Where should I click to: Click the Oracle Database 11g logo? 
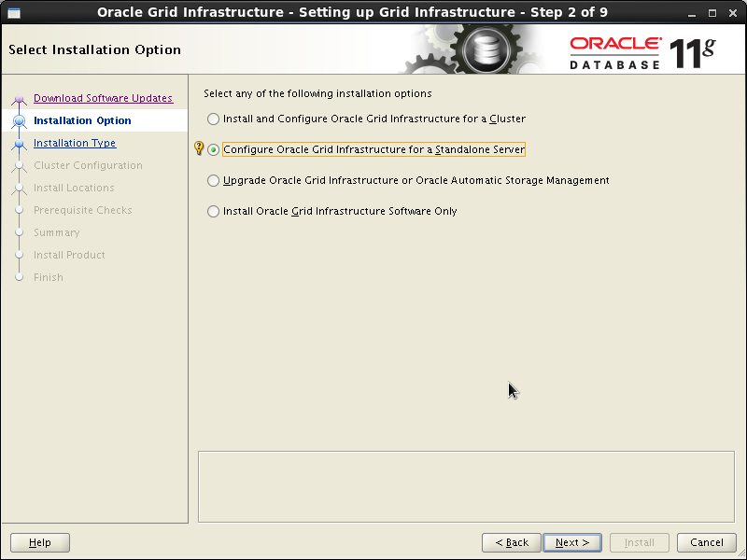point(642,53)
